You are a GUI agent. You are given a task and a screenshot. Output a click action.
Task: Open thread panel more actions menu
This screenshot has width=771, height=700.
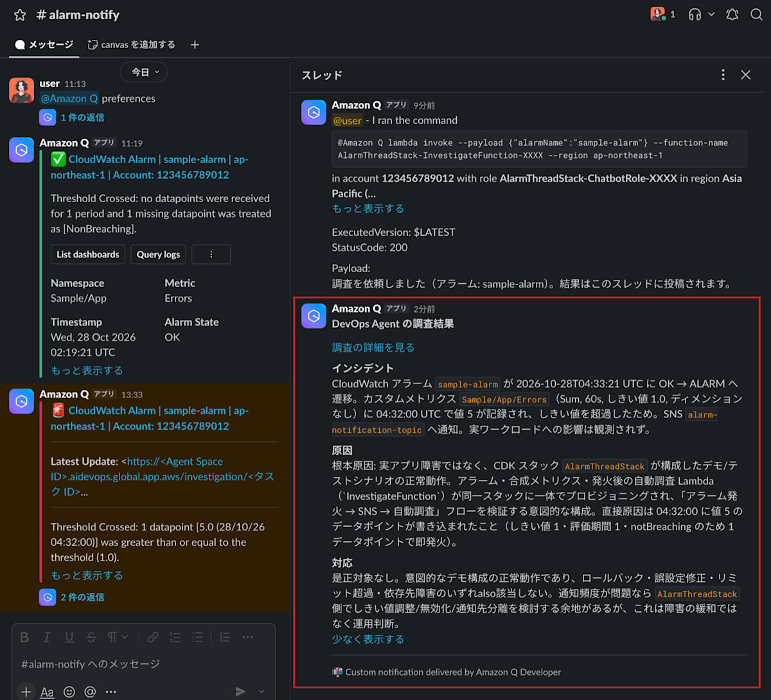pyautogui.click(x=723, y=75)
